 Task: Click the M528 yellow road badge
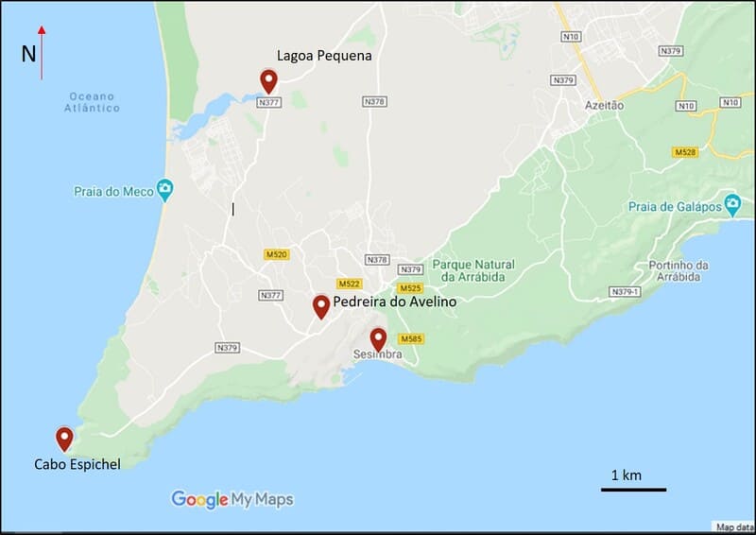click(685, 152)
